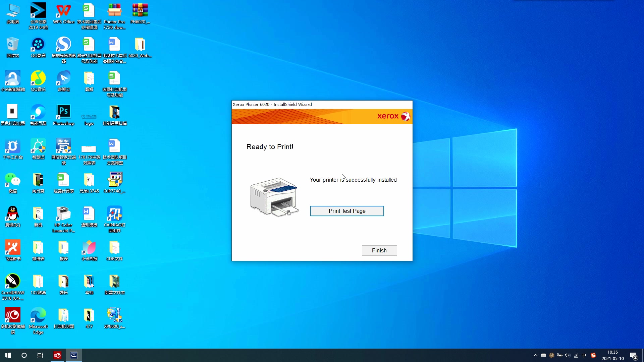Select taskbar search button

[x=24, y=355]
